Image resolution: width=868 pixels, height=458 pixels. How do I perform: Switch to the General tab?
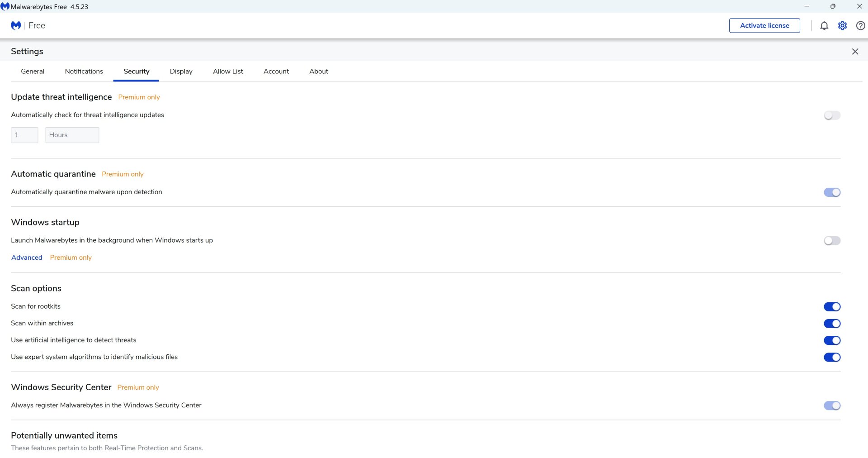pyautogui.click(x=33, y=72)
